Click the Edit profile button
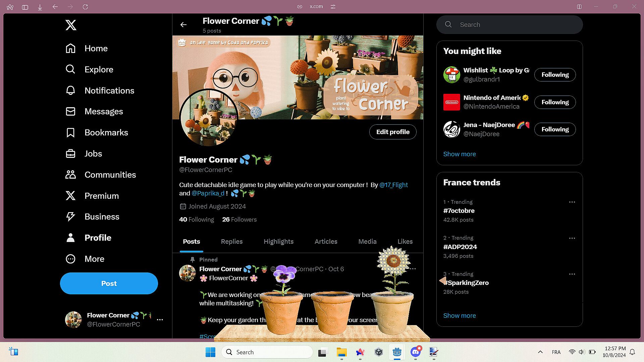This screenshot has width=644, height=362. pyautogui.click(x=393, y=132)
